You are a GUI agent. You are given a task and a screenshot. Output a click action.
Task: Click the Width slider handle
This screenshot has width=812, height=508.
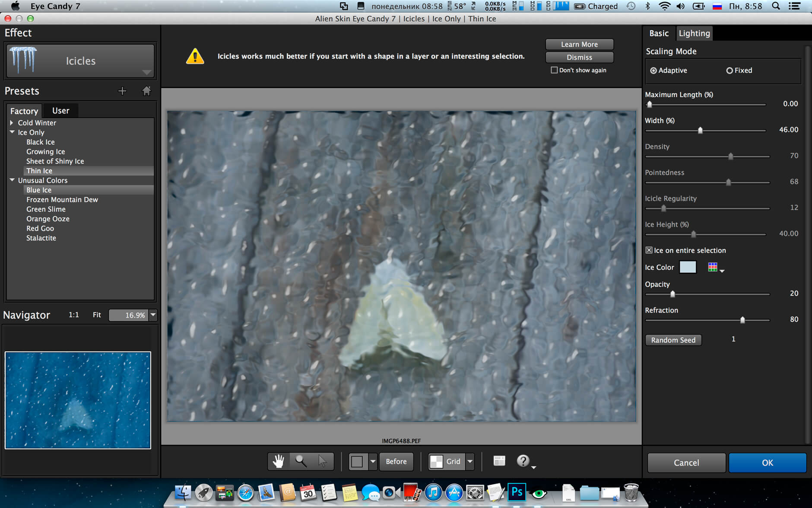pos(700,130)
